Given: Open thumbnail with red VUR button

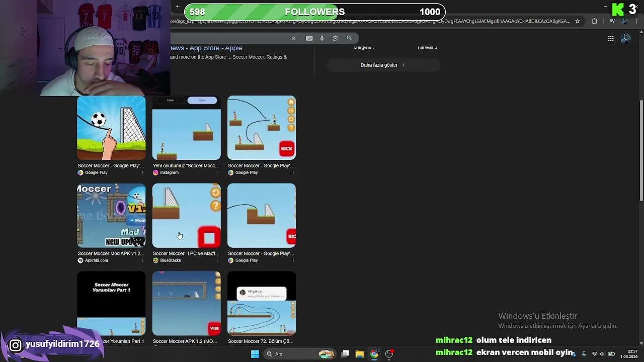Looking at the screenshot, I should pyautogui.click(x=186, y=303).
